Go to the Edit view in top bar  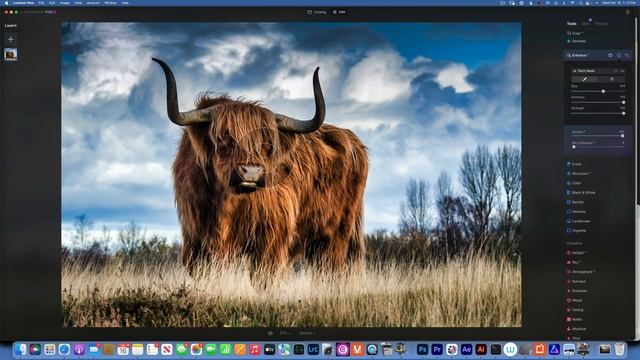(x=339, y=12)
